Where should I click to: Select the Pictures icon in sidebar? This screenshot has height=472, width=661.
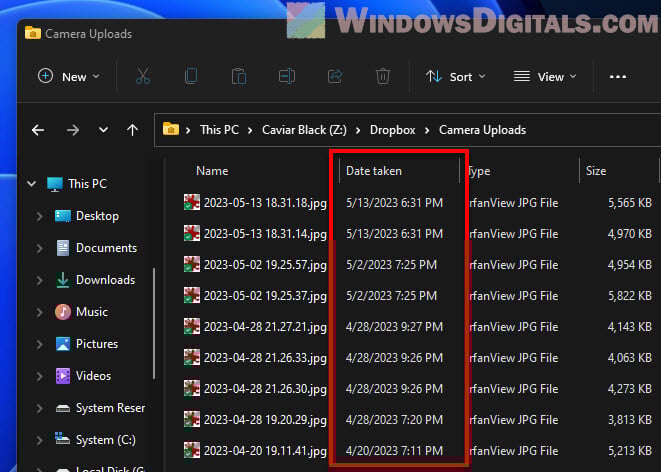point(63,344)
